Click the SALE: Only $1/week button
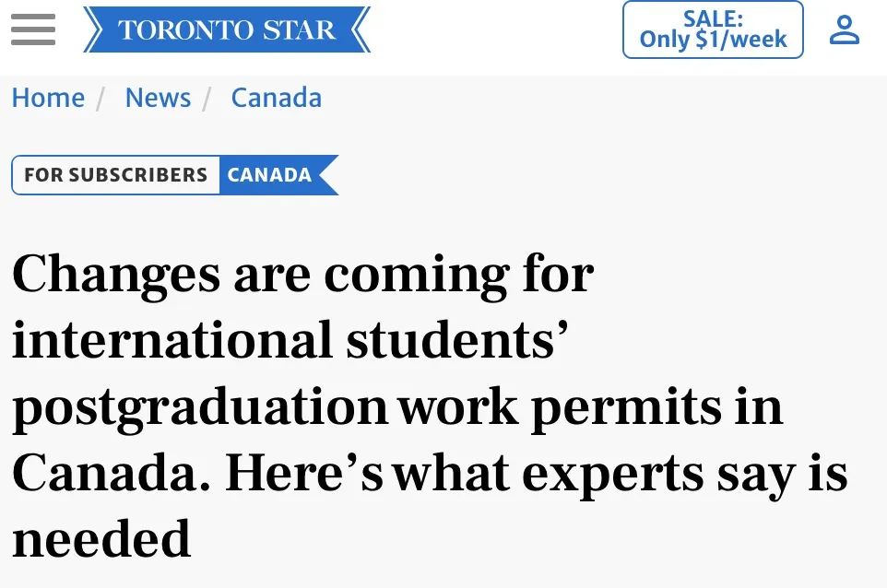887x588 pixels. tap(713, 29)
